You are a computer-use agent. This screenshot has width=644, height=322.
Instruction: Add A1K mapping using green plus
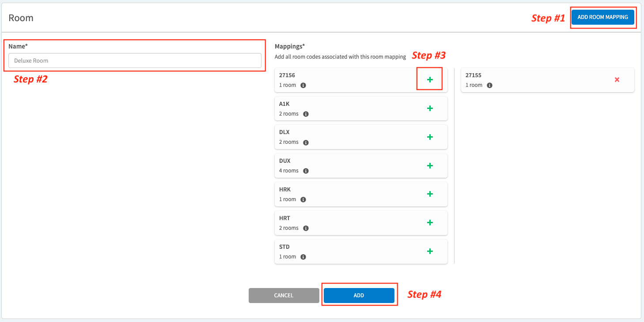pyautogui.click(x=430, y=109)
